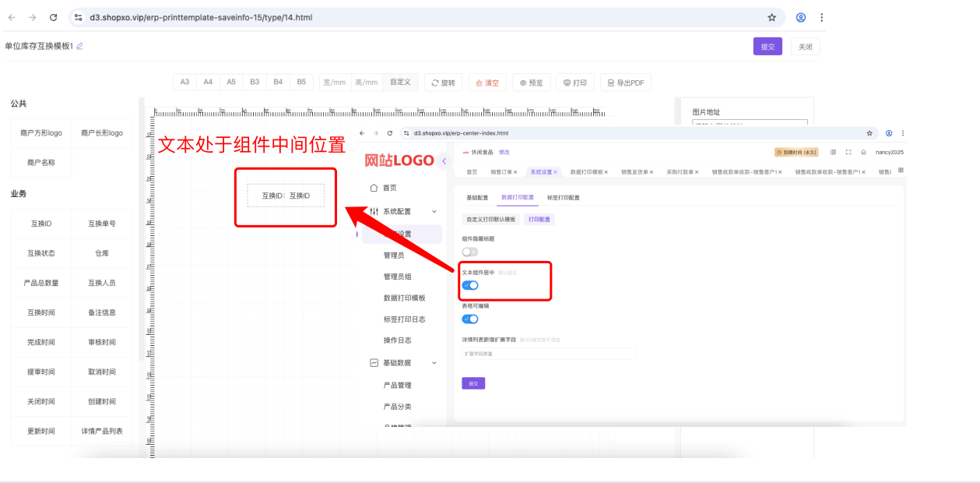Click the star icon in inner address bar

pos(869,133)
